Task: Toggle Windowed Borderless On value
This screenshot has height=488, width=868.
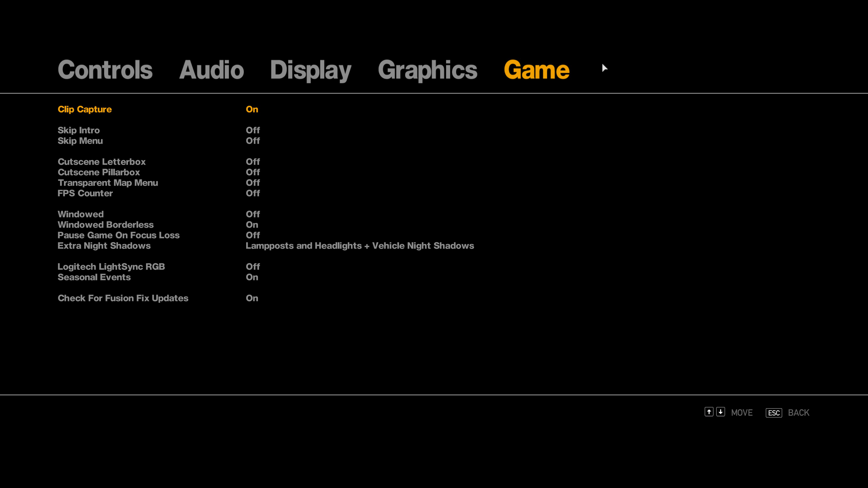Action: pyautogui.click(x=252, y=225)
